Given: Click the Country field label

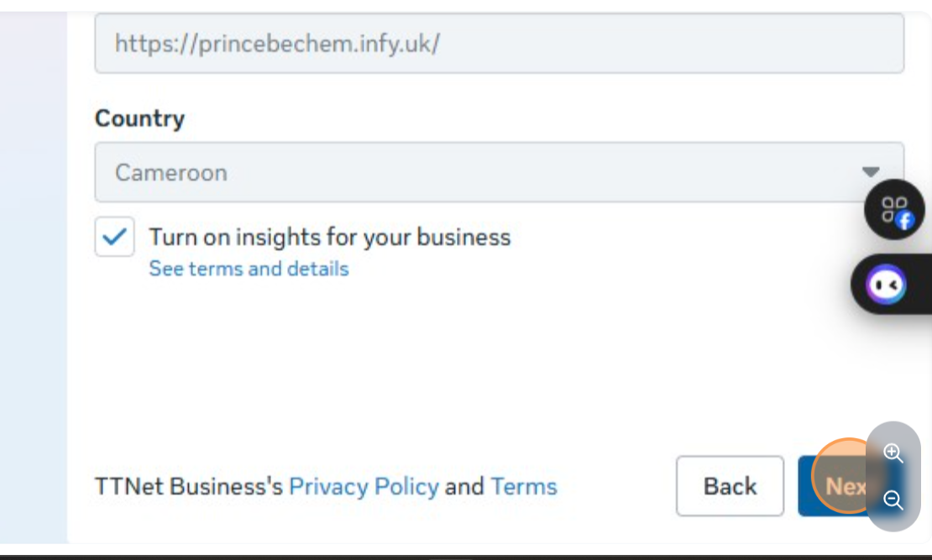Looking at the screenshot, I should pos(139,118).
